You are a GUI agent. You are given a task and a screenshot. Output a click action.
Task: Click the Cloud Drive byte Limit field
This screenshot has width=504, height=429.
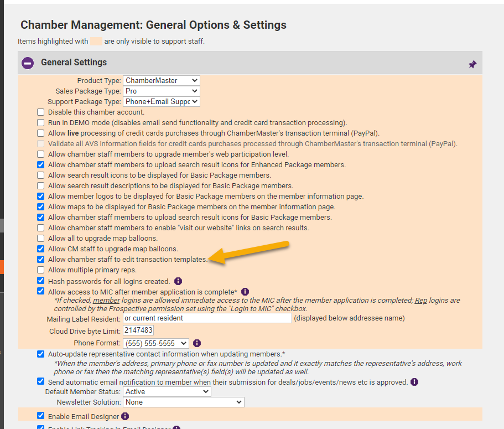coord(138,330)
